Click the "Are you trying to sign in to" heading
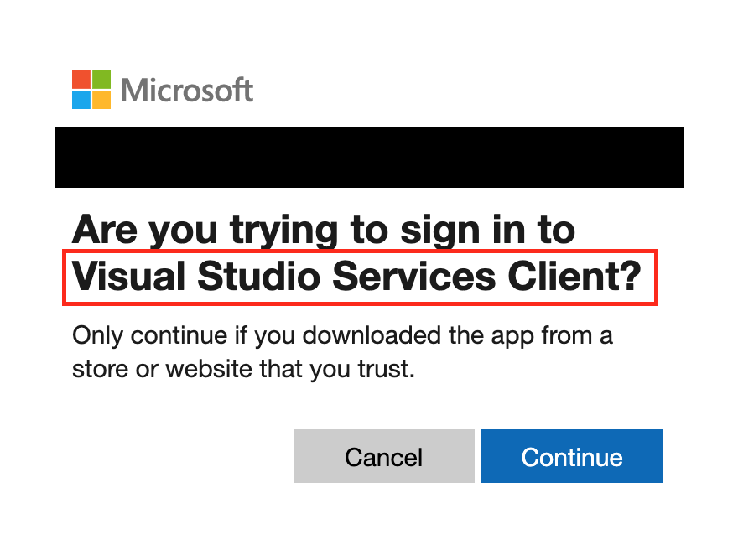This screenshot has height=560, width=733. point(324,231)
